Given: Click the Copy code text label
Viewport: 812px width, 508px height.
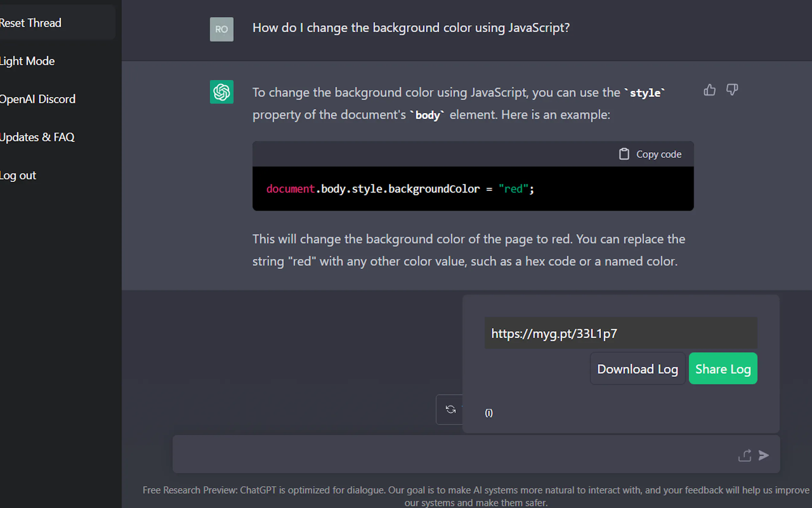Looking at the screenshot, I should [x=659, y=154].
